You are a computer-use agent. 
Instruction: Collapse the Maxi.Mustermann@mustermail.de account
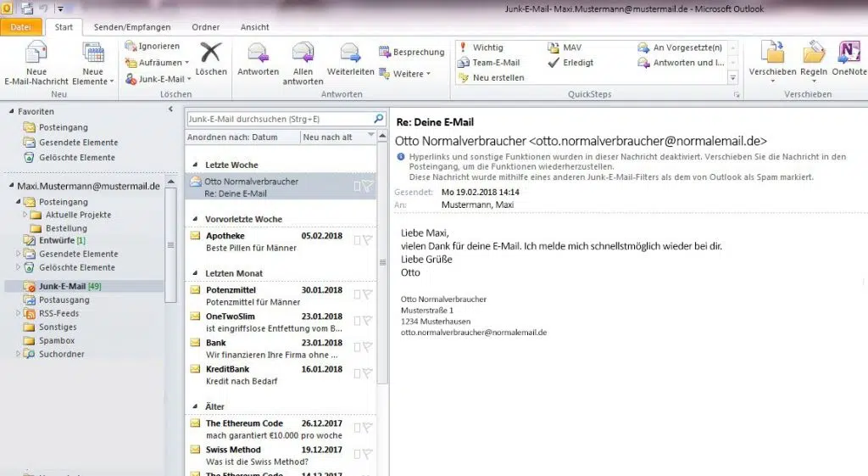pyautogui.click(x=11, y=186)
